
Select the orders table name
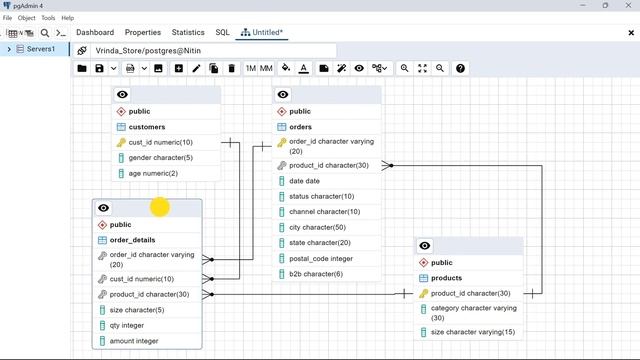click(x=300, y=127)
